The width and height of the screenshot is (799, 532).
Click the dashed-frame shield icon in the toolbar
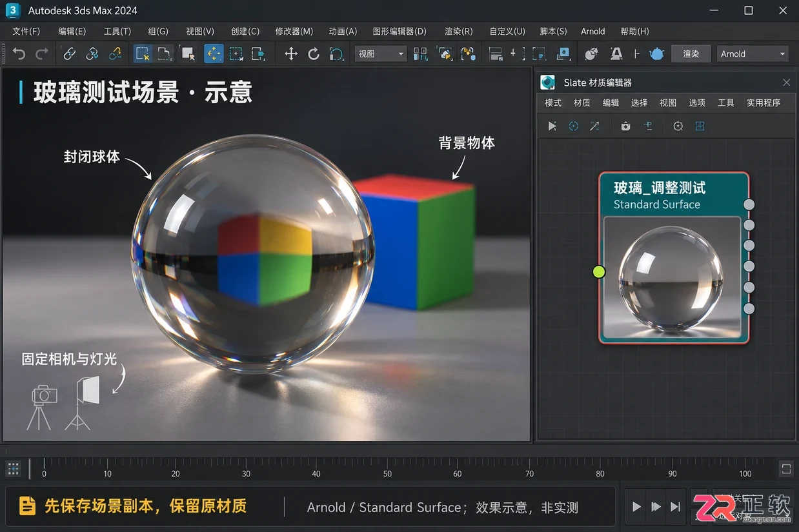[x=538, y=54]
